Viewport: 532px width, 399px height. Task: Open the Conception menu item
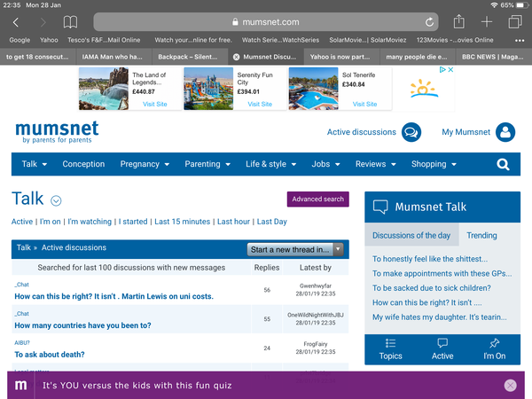click(x=83, y=164)
